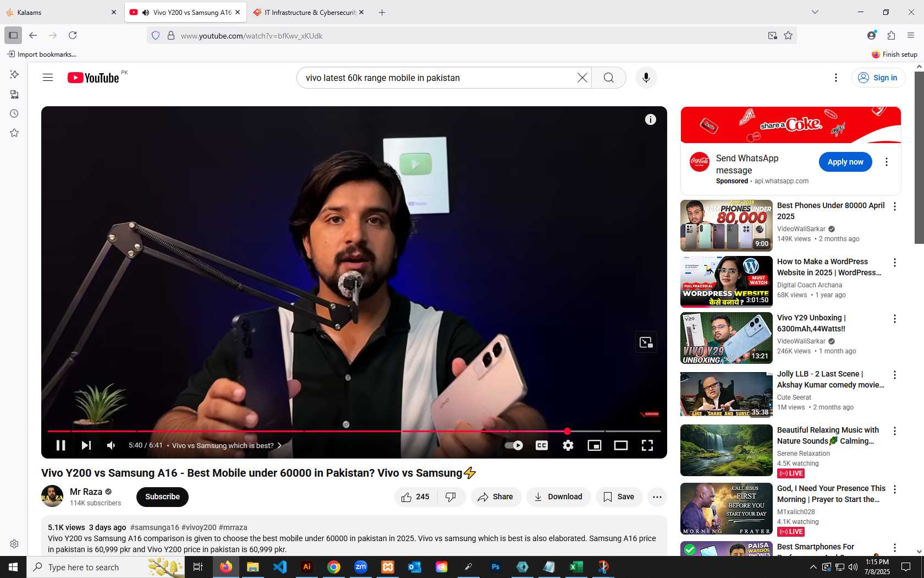Viewport: 924px width, 578px height.
Task: Open Firefox extensions puzzle icon
Action: point(891,35)
